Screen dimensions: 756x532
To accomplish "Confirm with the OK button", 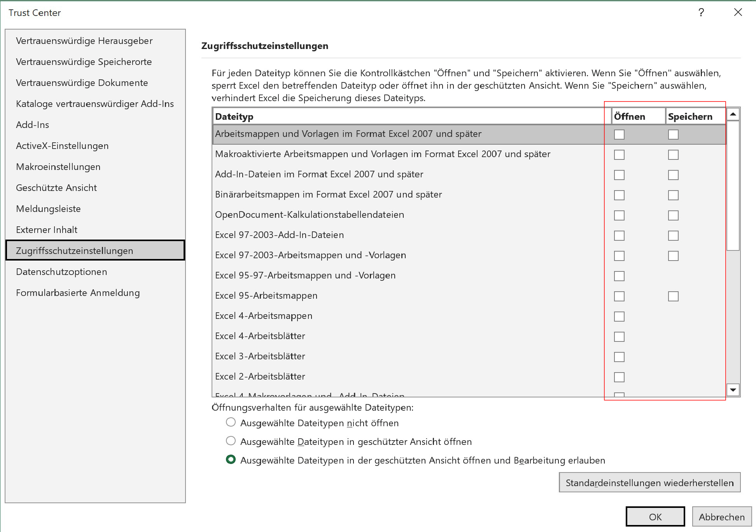I will point(655,517).
